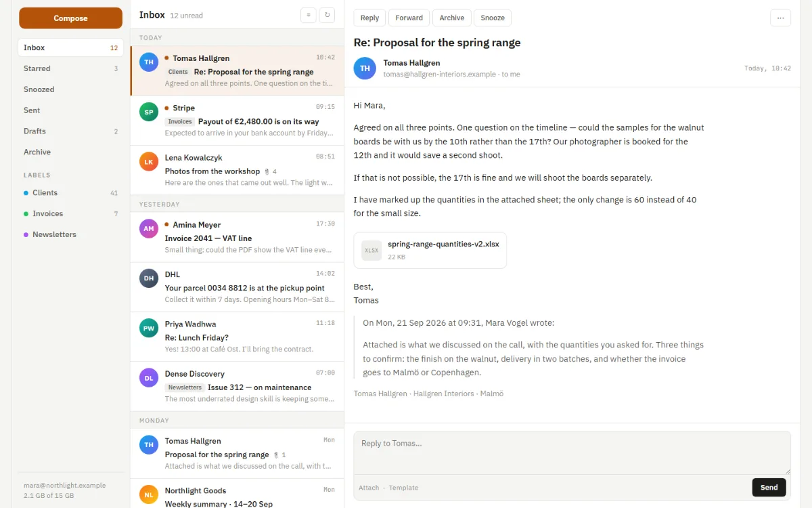Open Issue 312 — on maintenance email
The height and width of the screenshot is (508, 812).
(x=237, y=386)
